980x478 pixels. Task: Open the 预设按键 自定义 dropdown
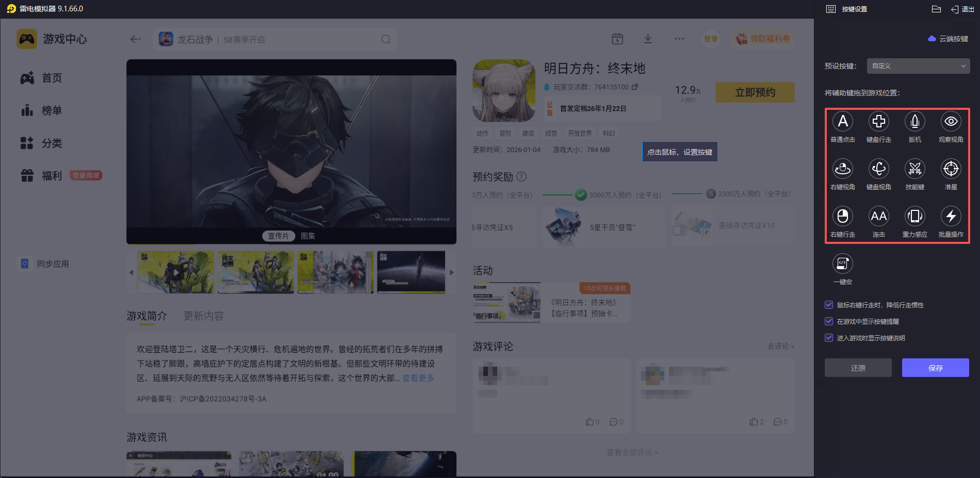pyautogui.click(x=918, y=66)
